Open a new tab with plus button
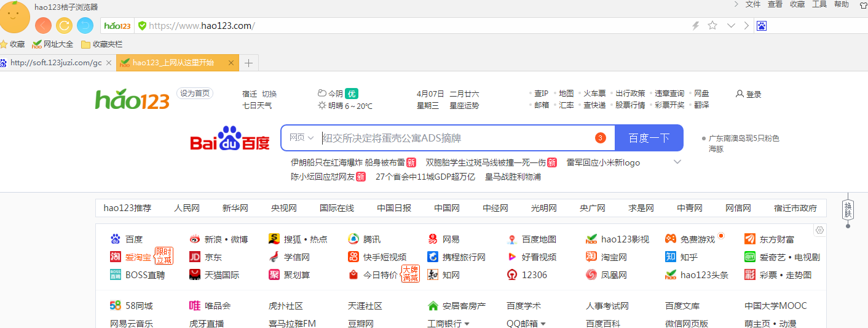This screenshot has height=328, width=868. tap(248, 63)
